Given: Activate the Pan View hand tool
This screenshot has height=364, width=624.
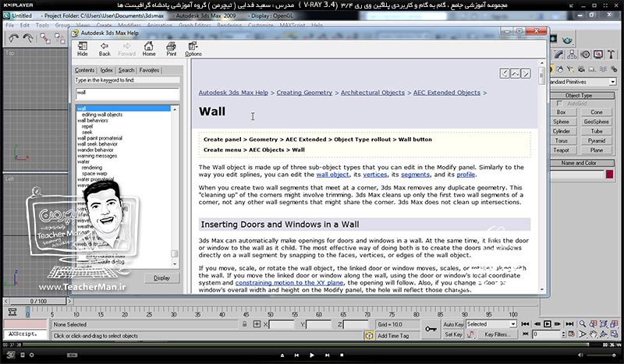Looking at the screenshot, I should tap(594, 334).
